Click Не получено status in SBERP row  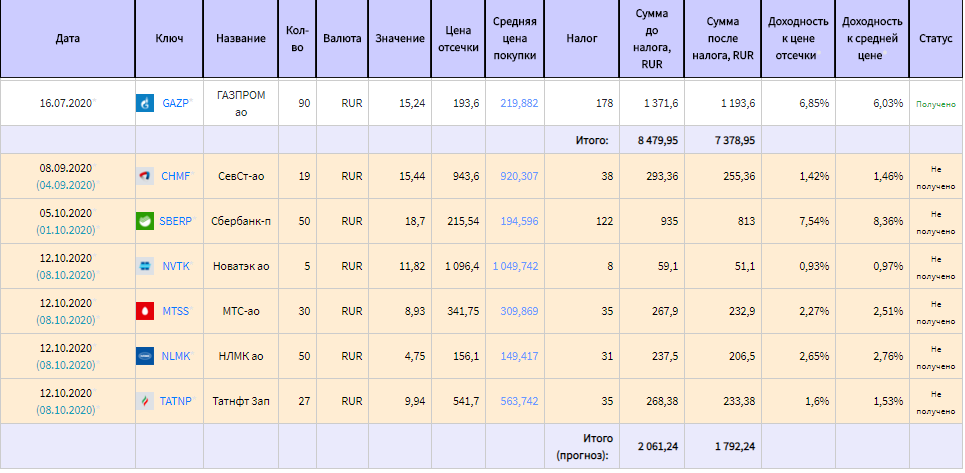click(x=935, y=221)
